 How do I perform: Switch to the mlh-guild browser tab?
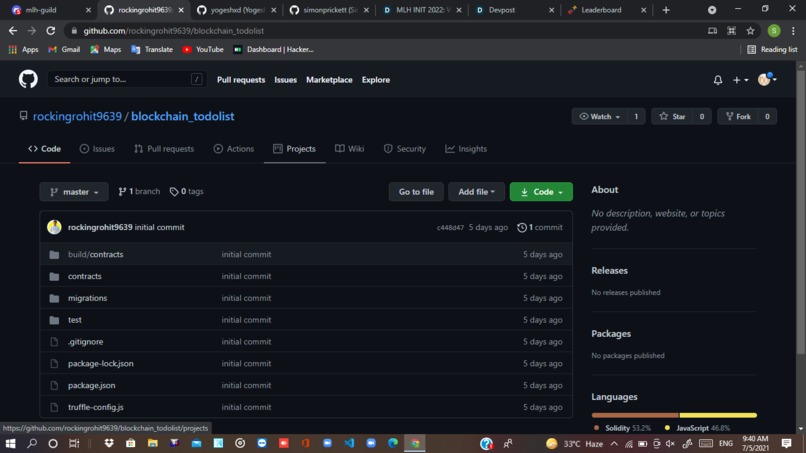[51, 10]
